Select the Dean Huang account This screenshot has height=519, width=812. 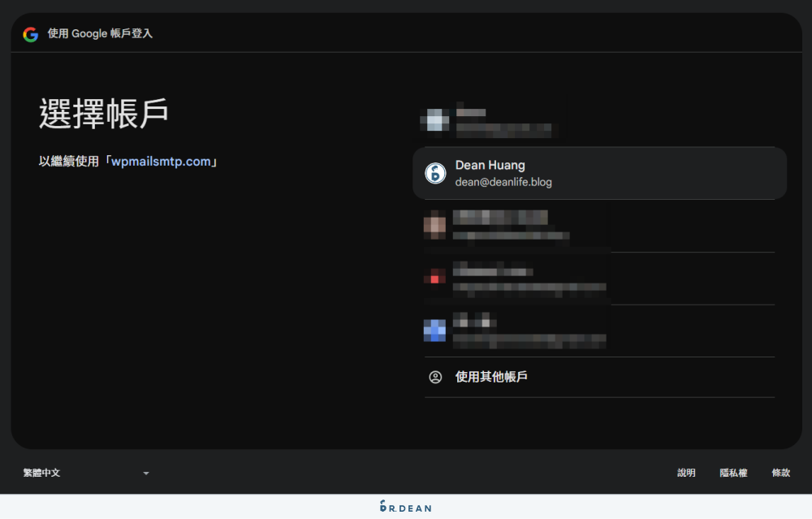click(598, 173)
